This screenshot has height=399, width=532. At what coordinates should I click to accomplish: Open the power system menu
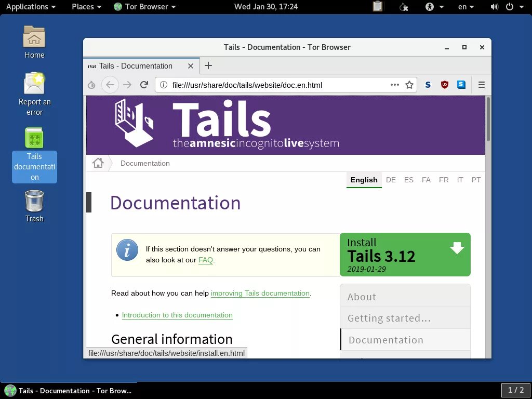pyautogui.click(x=514, y=6)
